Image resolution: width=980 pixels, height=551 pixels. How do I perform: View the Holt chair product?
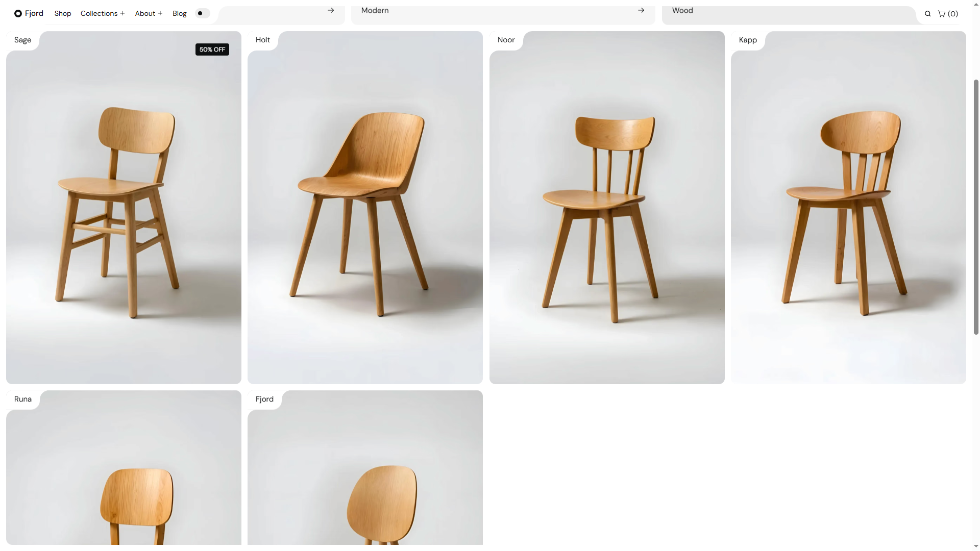point(365,208)
